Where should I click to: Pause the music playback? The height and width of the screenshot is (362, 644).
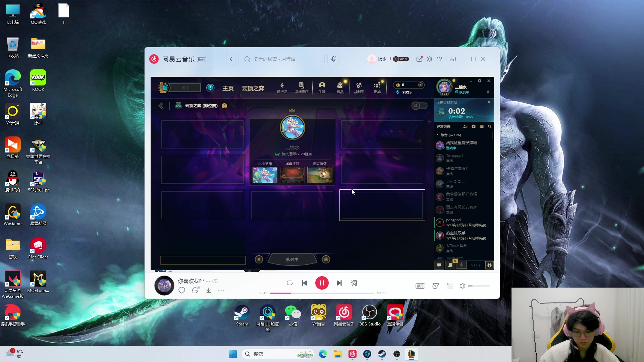click(x=322, y=283)
